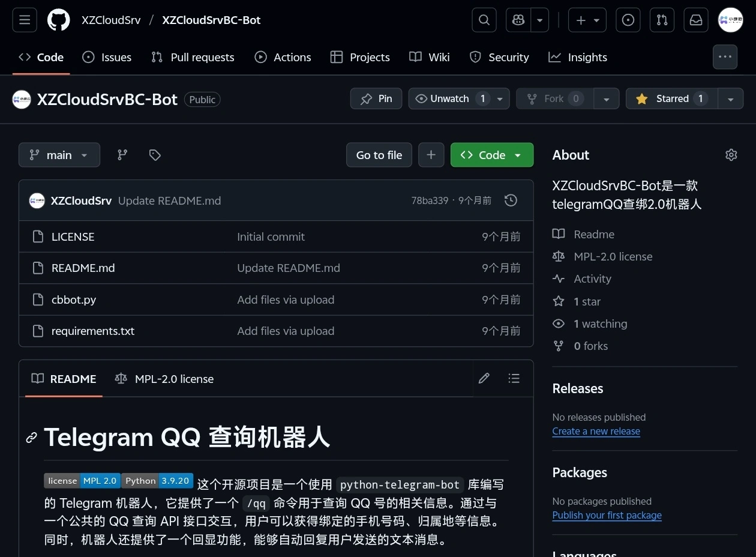Image resolution: width=756 pixels, height=557 pixels.
Task: Open the cbbot.py file
Action: (73, 300)
